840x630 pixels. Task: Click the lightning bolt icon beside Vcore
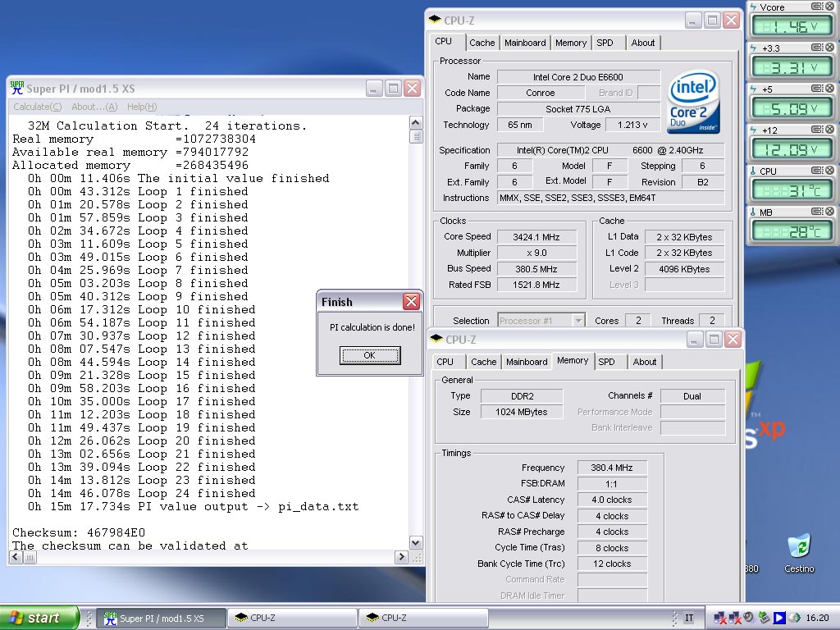point(753,7)
